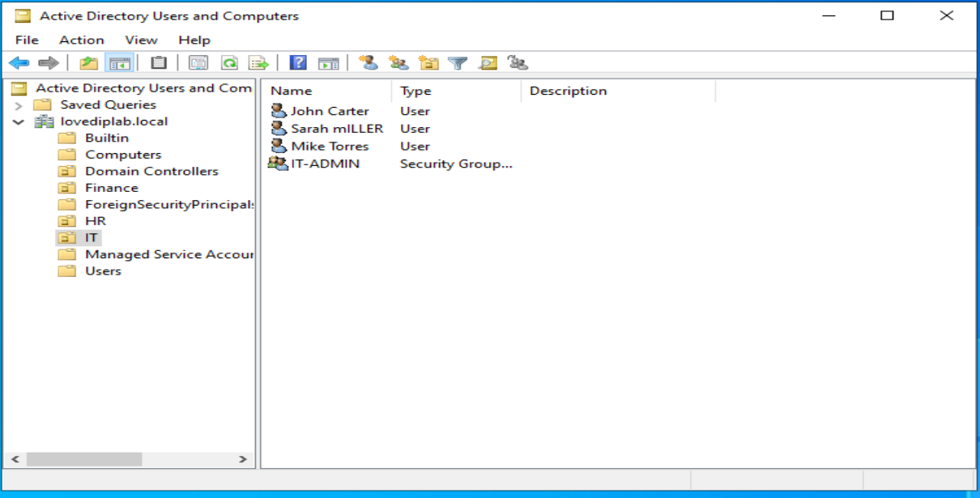Open the File menu
The image size is (980, 498).
click(27, 40)
